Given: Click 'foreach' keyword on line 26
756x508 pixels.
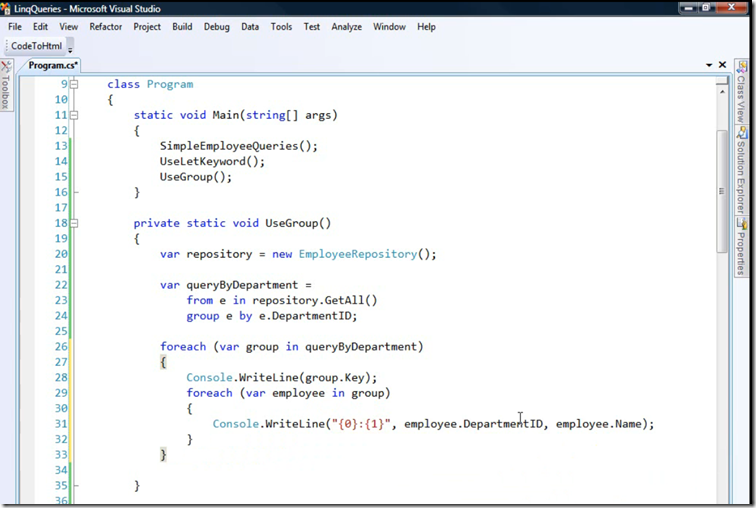Looking at the screenshot, I should pos(183,347).
